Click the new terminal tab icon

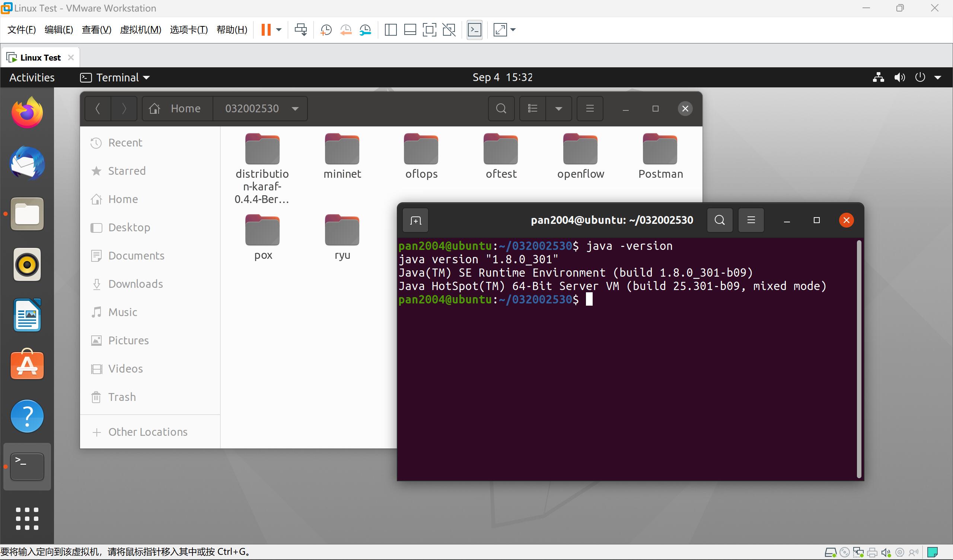click(415, 220)
